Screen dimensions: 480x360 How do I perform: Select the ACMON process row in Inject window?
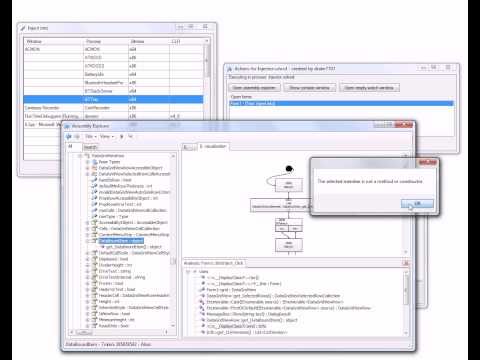tap(113, 49)
